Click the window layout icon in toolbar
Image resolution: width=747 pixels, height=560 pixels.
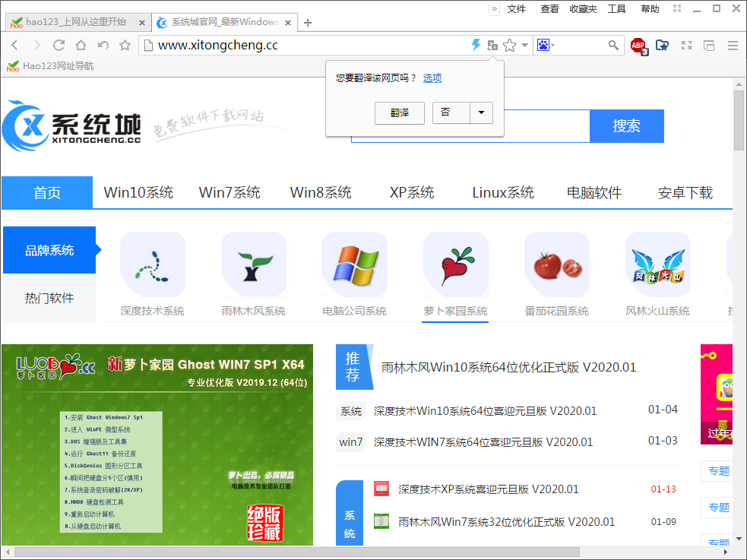[709, 46]
